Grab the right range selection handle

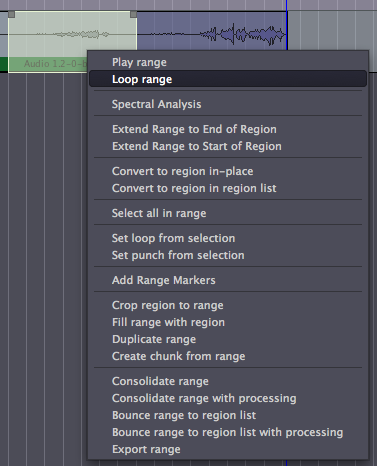click(133, 14)
